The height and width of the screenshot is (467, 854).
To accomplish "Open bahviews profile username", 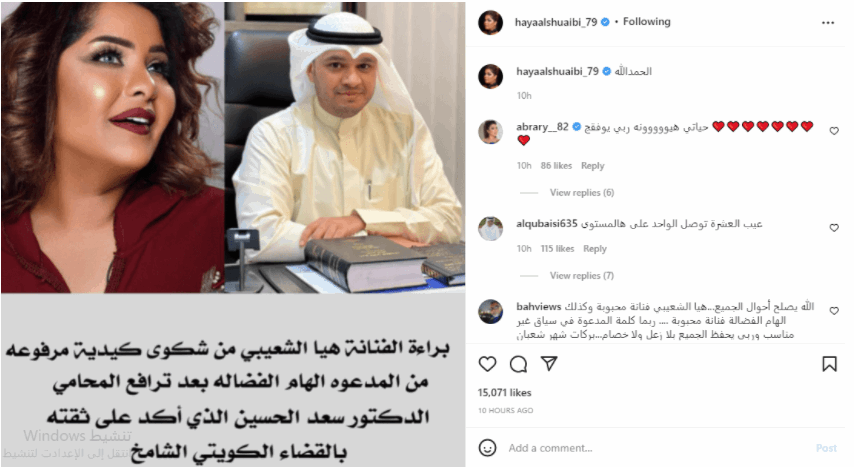I will click(539, 306).
